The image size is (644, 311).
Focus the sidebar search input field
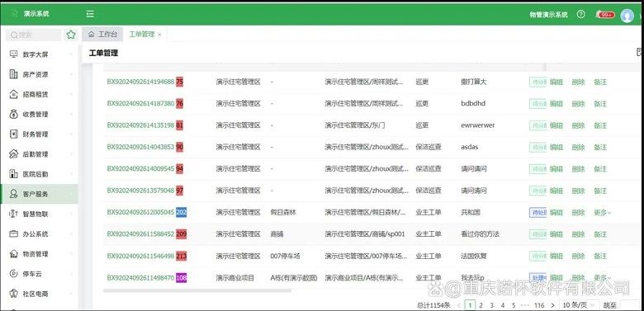(x=34, y=35)
